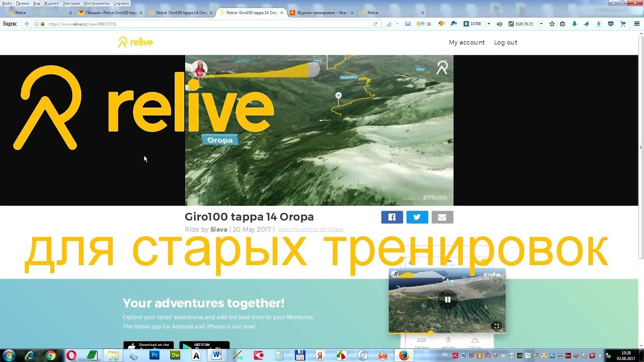Click the VK counter 10788 toolbar button
The width and height of the screenshot is (644, 362).
click(x=472, y=24)
